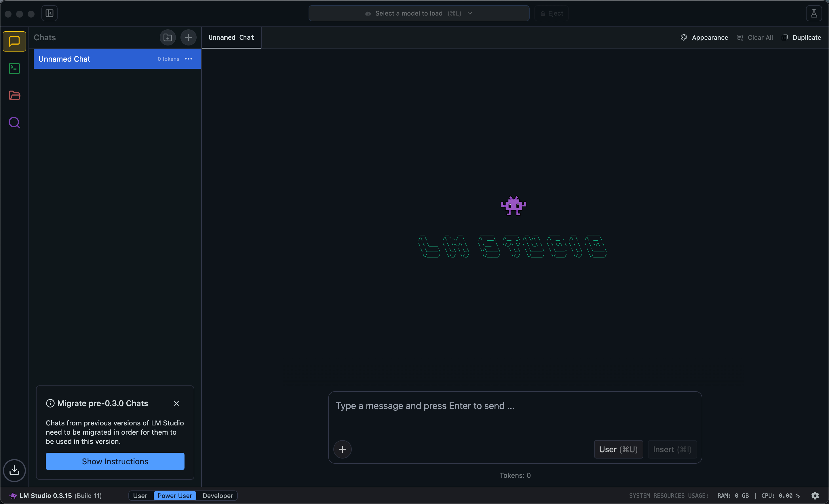829x504 pixels.
Task: Start a new chat with plus icon
Action: tap(189, 37)
